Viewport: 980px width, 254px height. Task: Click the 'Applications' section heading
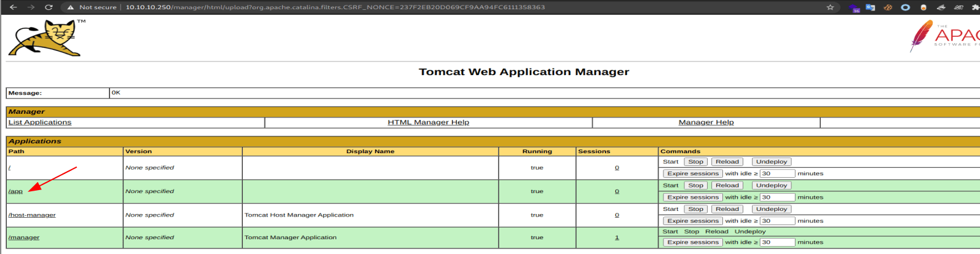tap(35, 141)
